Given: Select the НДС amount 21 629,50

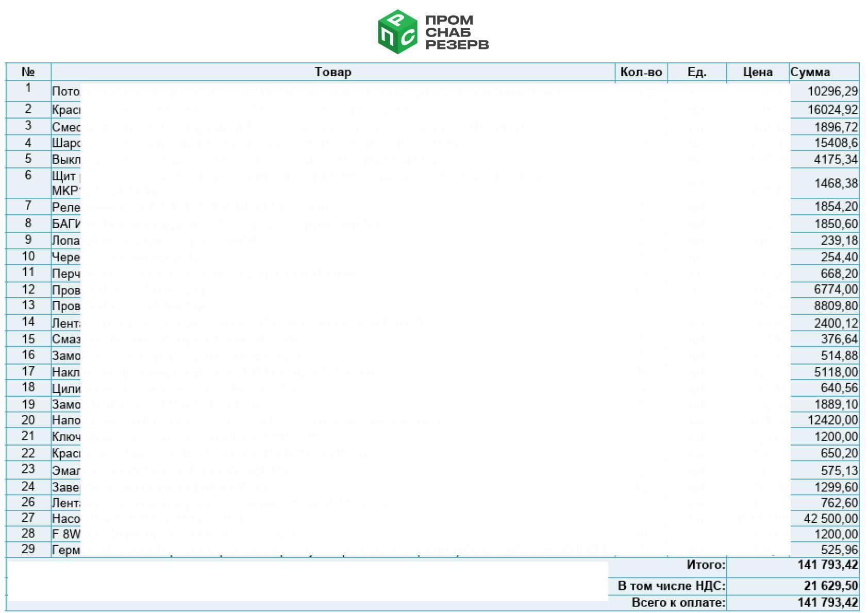Looking at the screenshot, I should pyautogui.click(x=831, y=586).
